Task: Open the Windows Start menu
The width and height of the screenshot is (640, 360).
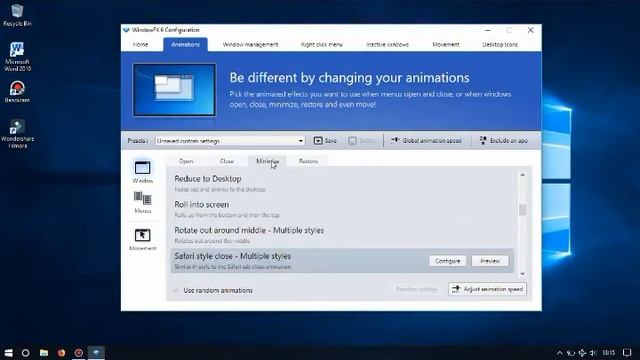Action: click(x=8, y=353)
